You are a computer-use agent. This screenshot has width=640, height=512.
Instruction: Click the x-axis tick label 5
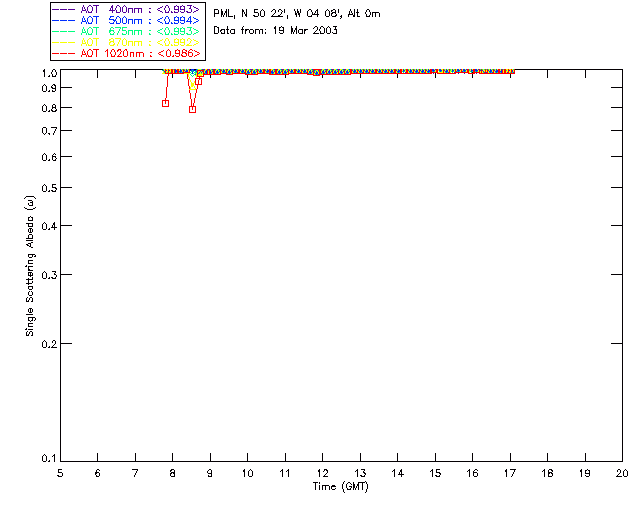tap(60, 473)
